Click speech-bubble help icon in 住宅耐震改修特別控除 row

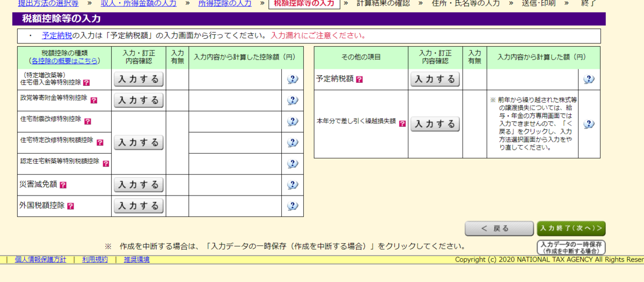[292, 121]
